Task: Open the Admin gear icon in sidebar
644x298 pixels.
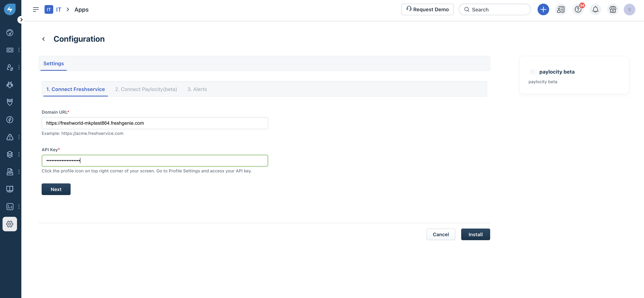Action: click(x=10, y=224)
